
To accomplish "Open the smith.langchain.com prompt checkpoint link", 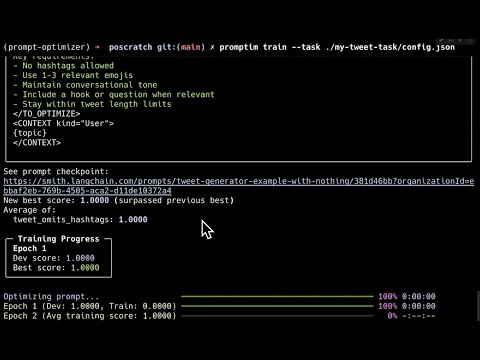I will point(239,186).
